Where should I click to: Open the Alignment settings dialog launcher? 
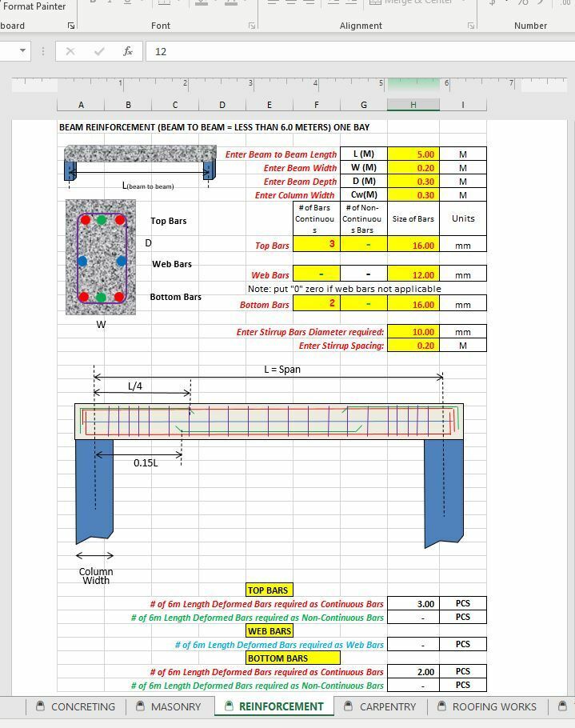(x=470, y=26)
